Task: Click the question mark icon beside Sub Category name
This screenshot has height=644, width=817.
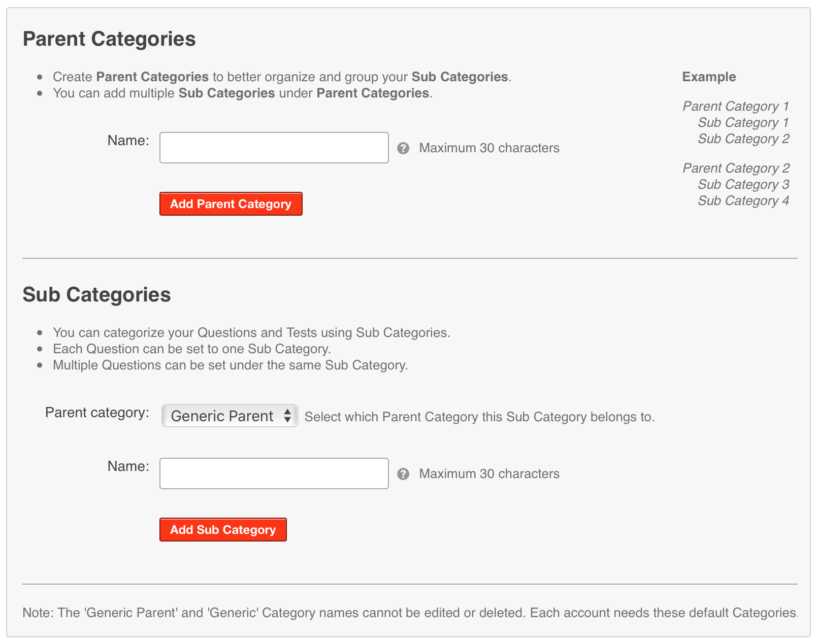Action: 404,474
